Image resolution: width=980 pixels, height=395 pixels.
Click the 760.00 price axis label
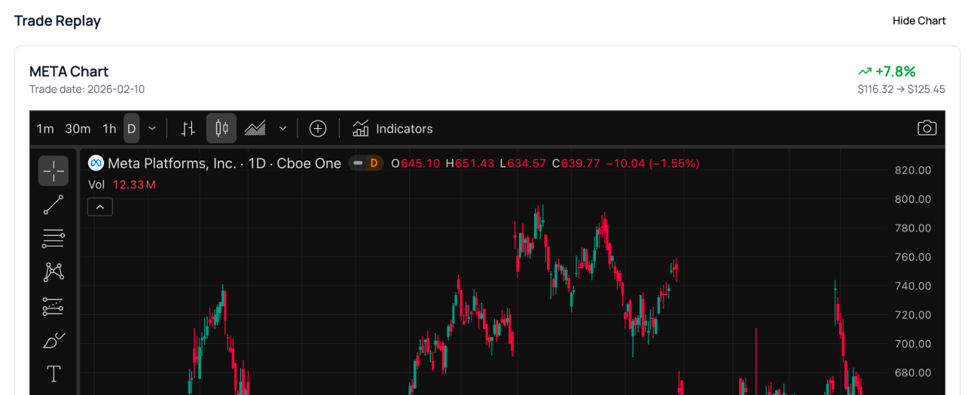pos(913,257)
